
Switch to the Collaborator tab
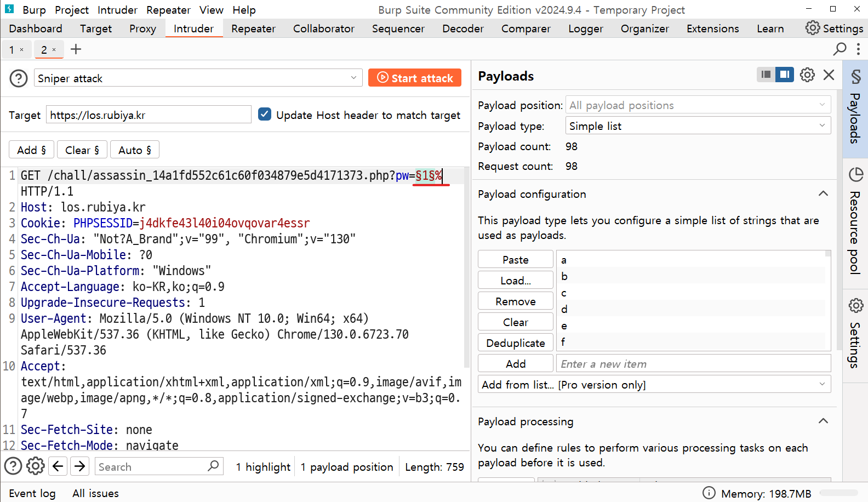coord(324,28)
